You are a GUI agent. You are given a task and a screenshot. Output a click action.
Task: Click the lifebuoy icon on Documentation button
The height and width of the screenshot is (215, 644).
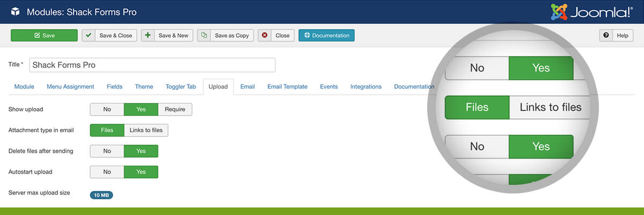[x=307, y=35]
